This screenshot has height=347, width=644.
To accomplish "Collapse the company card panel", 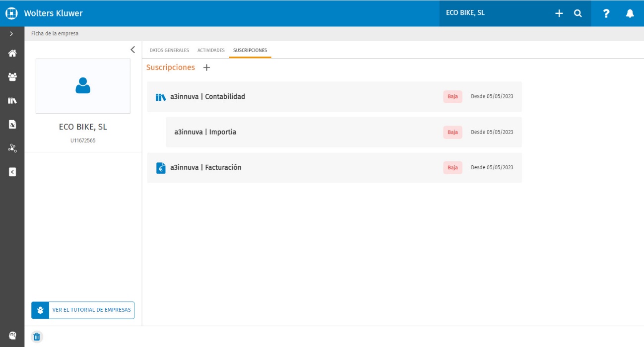I will coord(132,50).
